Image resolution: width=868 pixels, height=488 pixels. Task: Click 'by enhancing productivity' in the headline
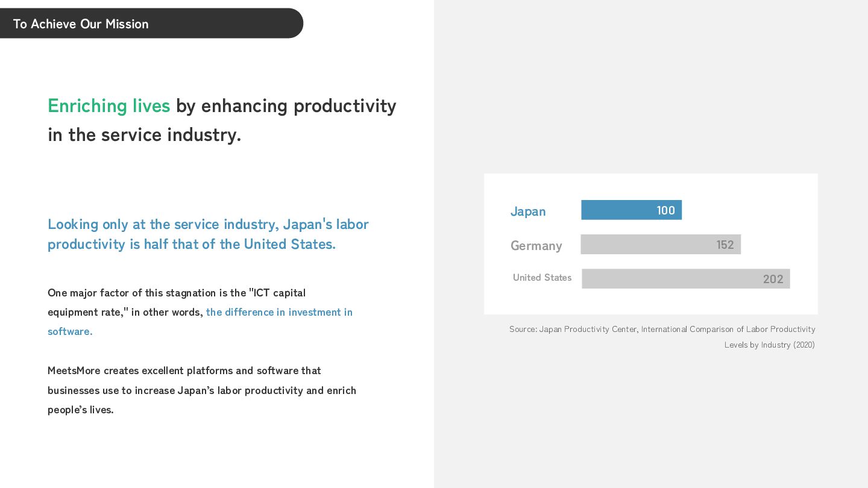[x=286, y=106]
